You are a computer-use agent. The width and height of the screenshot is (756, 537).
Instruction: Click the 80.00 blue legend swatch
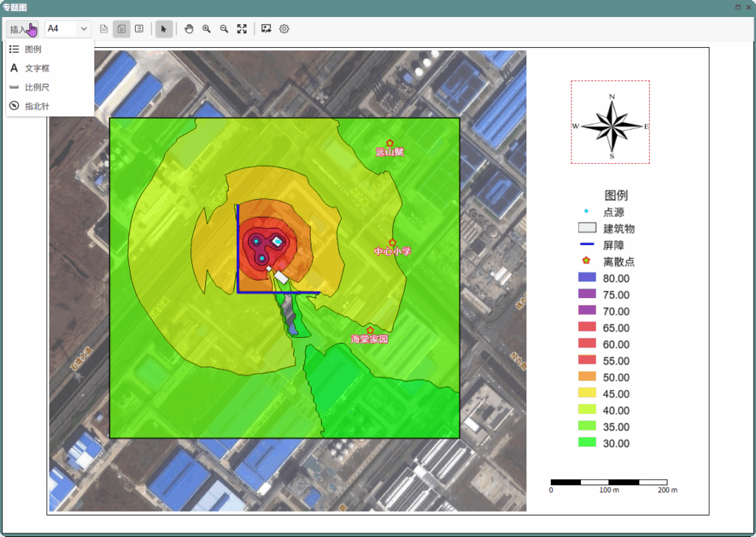pyautogui.click(x=587, y=278)
